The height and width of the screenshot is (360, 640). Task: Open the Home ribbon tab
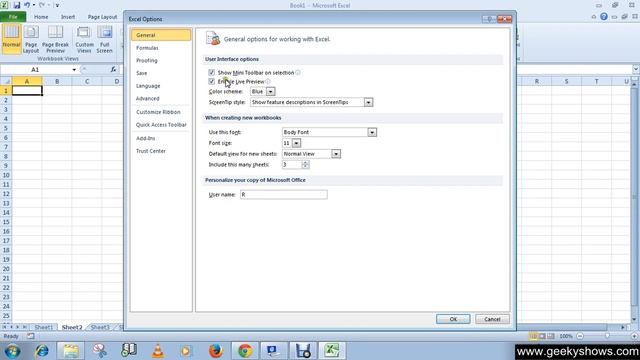click(x=41, y=17)
